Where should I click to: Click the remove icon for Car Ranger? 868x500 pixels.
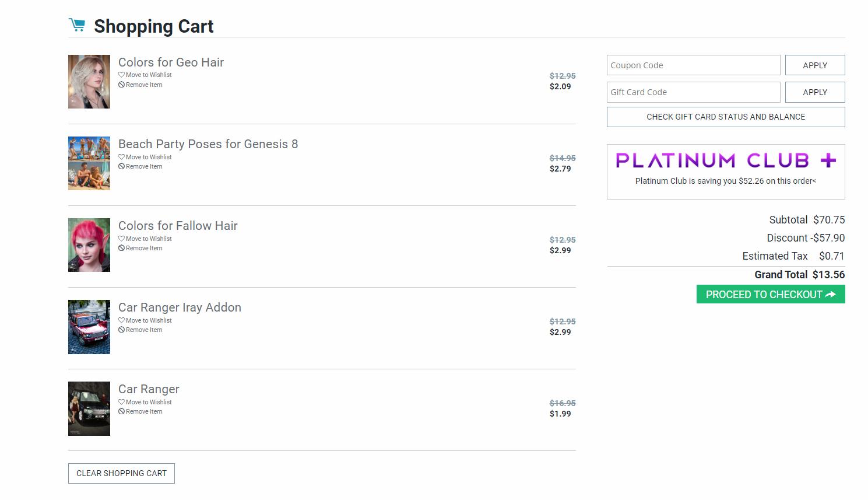point(121,411)
